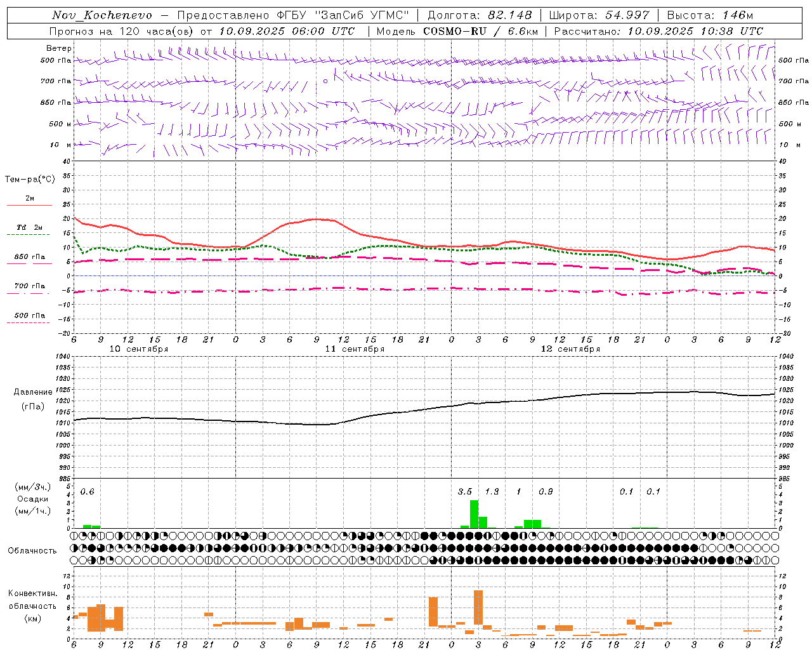
Task: Select the provider text ФГБУ "ЗапСиб УГМС"
Action: [344, 15]
